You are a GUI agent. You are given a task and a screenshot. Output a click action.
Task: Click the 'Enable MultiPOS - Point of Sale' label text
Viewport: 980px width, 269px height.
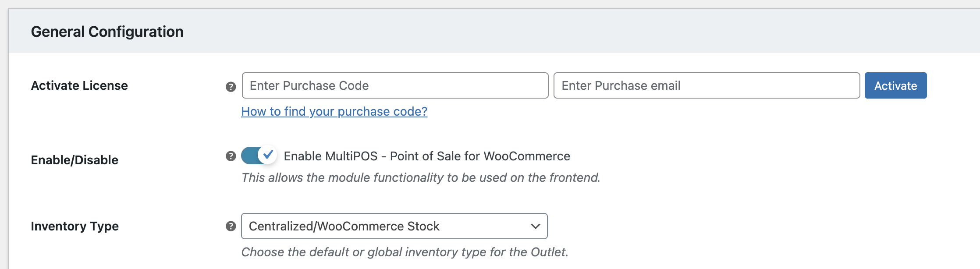pyautogui.click(x=426, y=156)
